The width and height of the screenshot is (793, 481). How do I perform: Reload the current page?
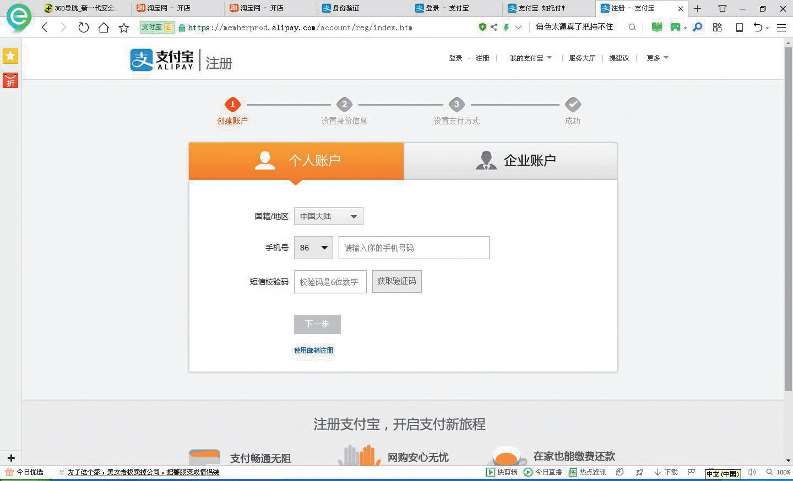tap(83, 27)
